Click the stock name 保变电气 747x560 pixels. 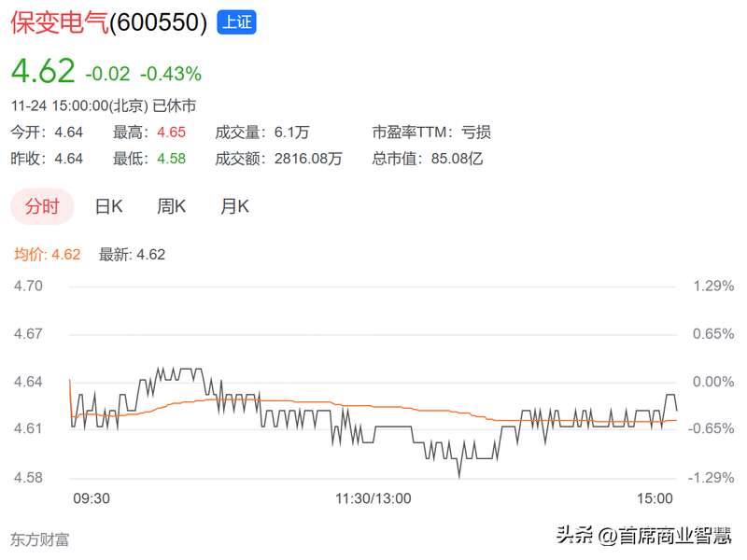click(x=60, y=22)
